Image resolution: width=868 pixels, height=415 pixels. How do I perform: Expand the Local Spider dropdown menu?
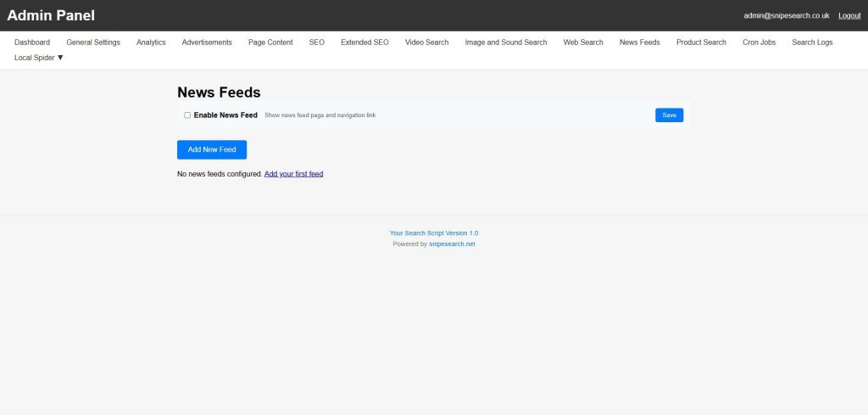(x=39, y=58)
